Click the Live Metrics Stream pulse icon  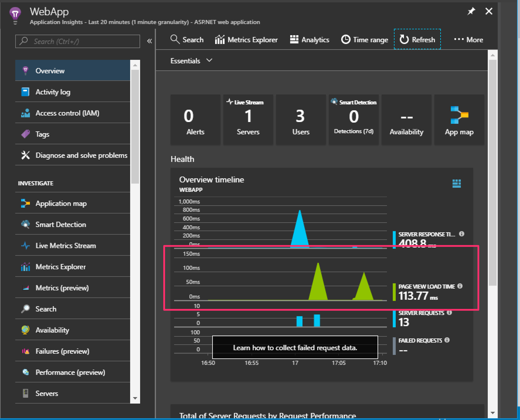[x=26, y=245]
